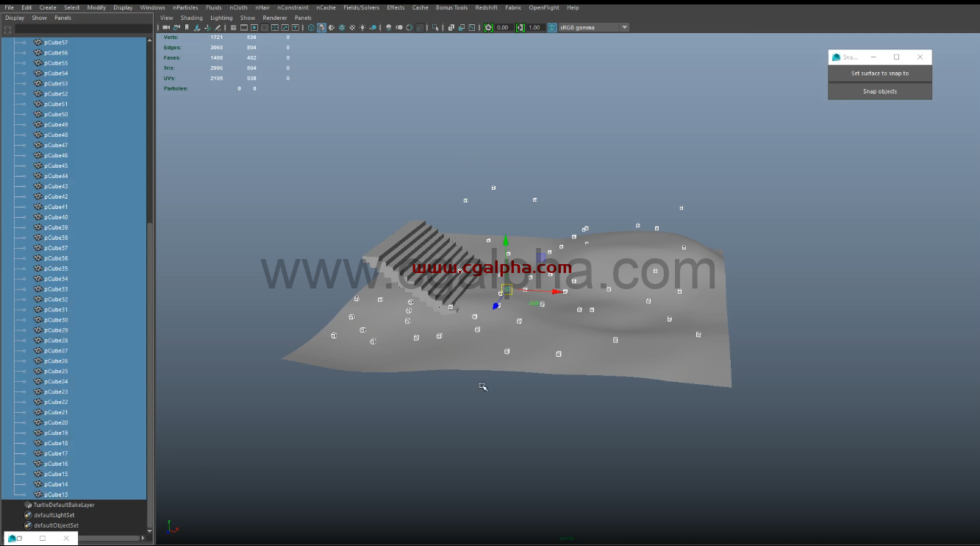Click the Textured display icon

click(x=352, y=27)
